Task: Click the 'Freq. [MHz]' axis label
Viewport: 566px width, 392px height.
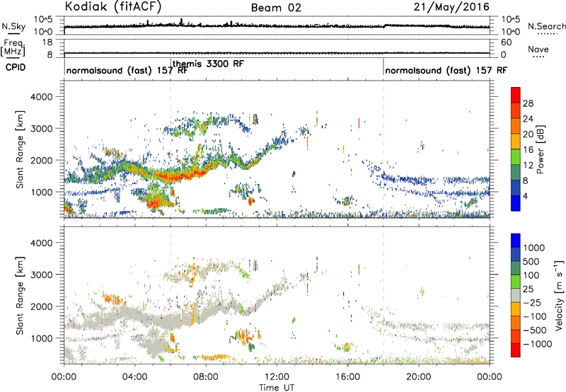Action: pos(13,48)
